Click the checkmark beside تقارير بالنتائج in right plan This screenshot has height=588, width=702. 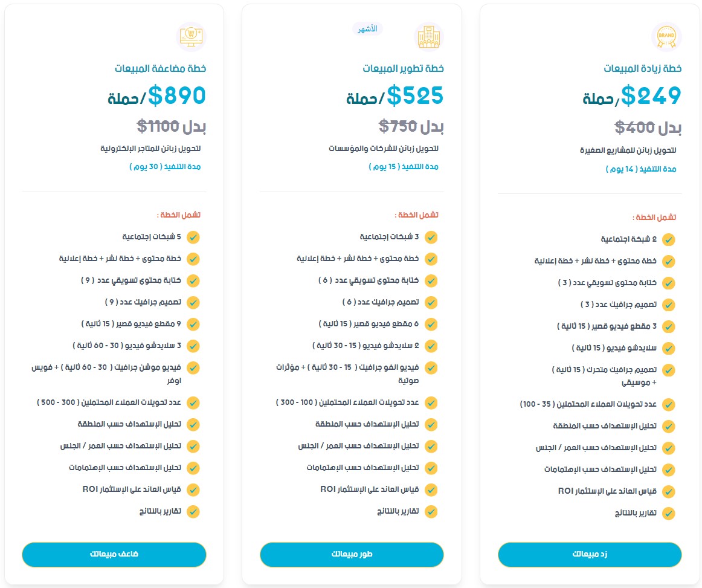click(x=669, y=513)
